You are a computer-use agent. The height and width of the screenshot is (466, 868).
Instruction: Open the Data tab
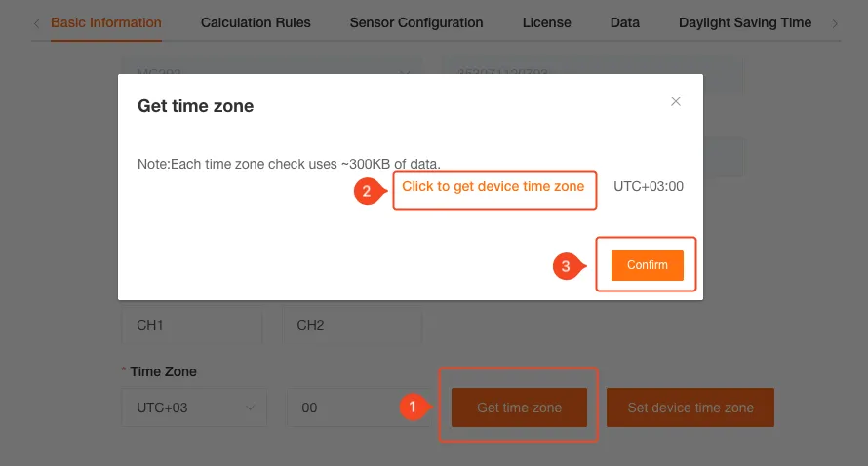625,22
